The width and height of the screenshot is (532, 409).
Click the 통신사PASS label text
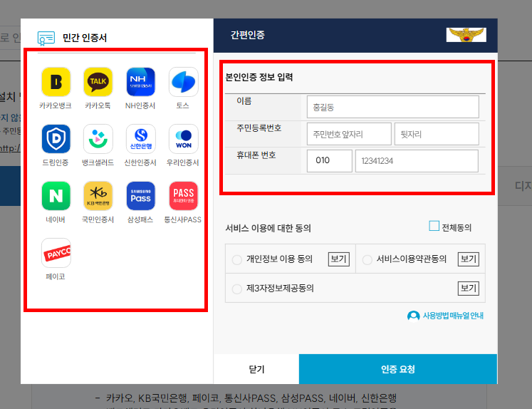click(183, 219)
